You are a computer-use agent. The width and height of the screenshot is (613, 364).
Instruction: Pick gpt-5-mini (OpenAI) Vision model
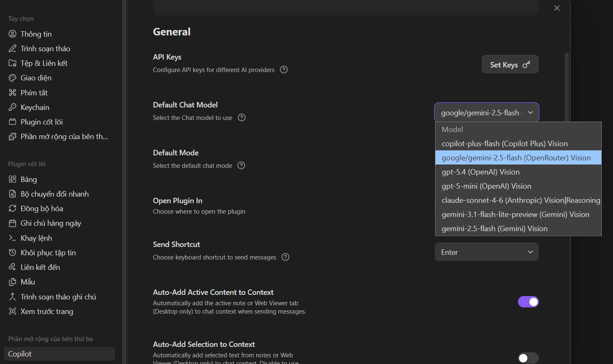(518, 186)
